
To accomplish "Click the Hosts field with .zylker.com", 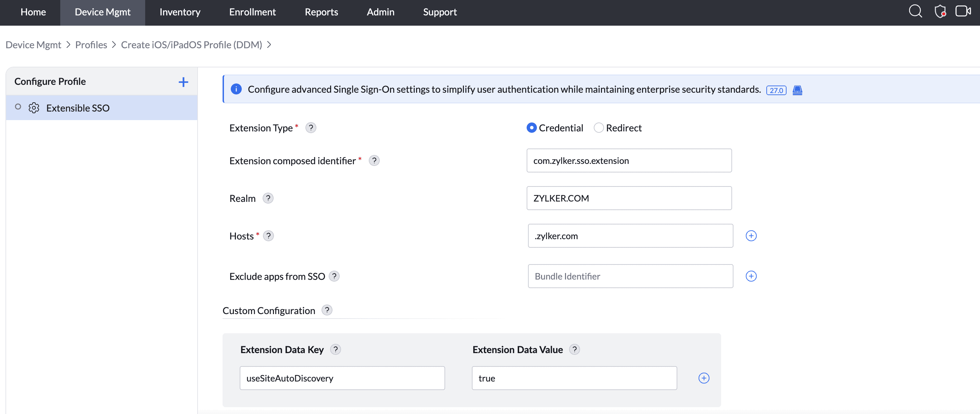I will tap(630, 236).
